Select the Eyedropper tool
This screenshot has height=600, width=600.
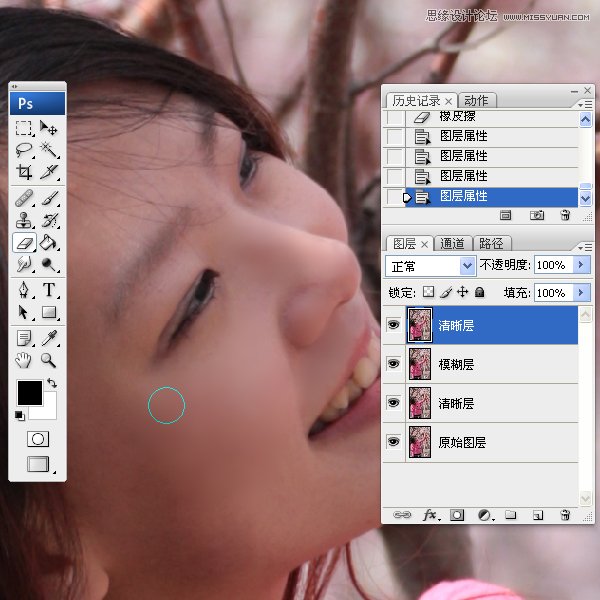[x=49, y=338]
